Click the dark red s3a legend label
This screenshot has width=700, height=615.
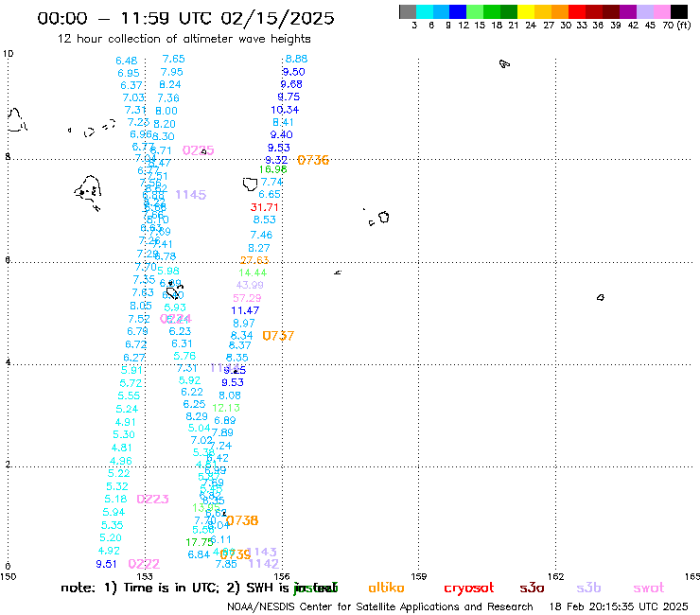(532, 589)
